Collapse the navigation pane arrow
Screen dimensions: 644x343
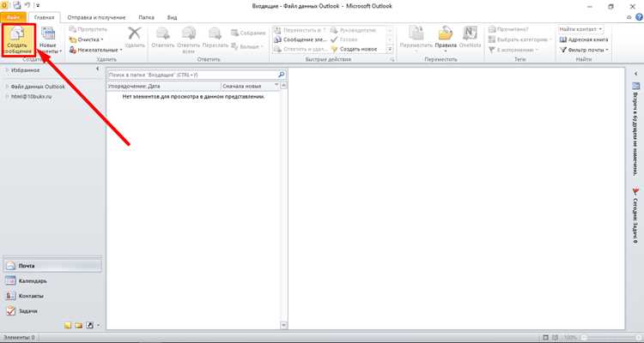98,69
